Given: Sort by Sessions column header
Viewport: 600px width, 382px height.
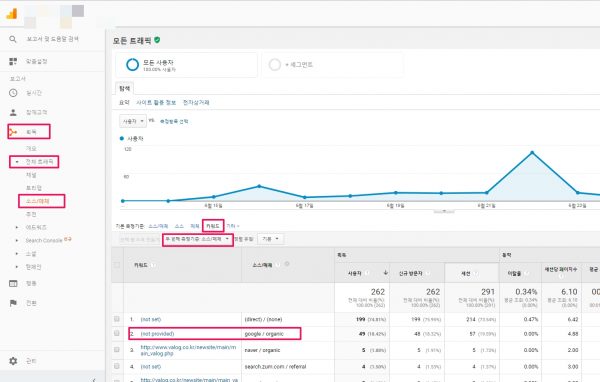Looking at the screenshot, I should (466, 273).
